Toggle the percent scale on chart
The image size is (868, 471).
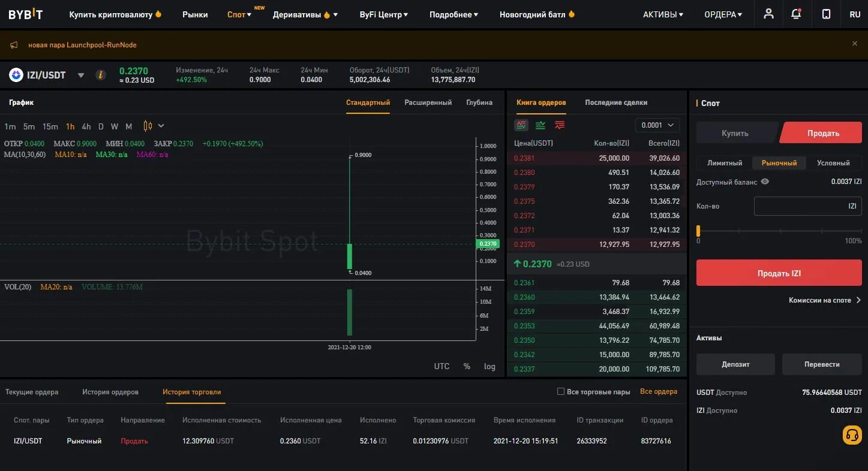click(x=467, y=366)
